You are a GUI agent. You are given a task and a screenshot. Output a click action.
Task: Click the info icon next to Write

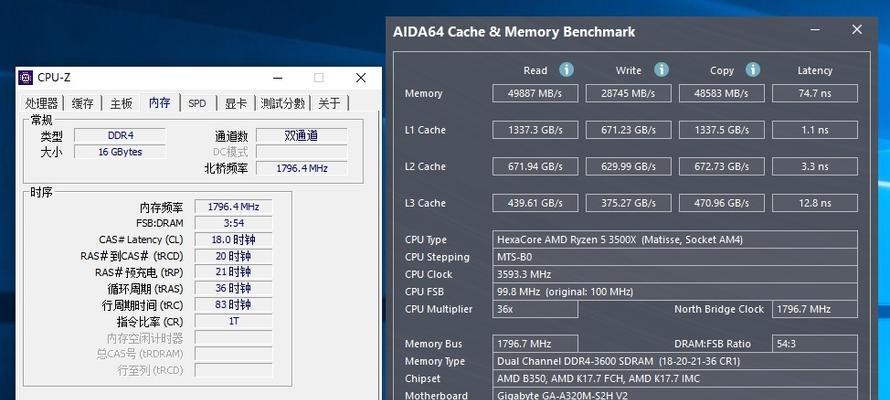point(661,70)
